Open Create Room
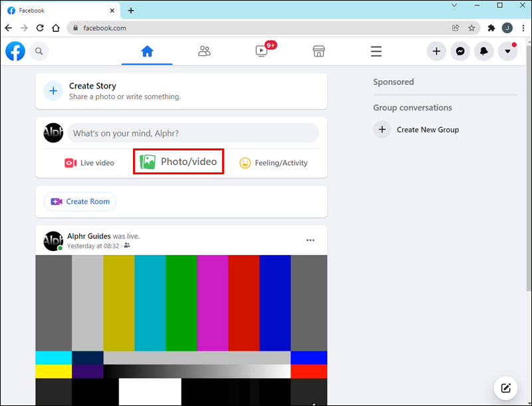 pos(80,201)
